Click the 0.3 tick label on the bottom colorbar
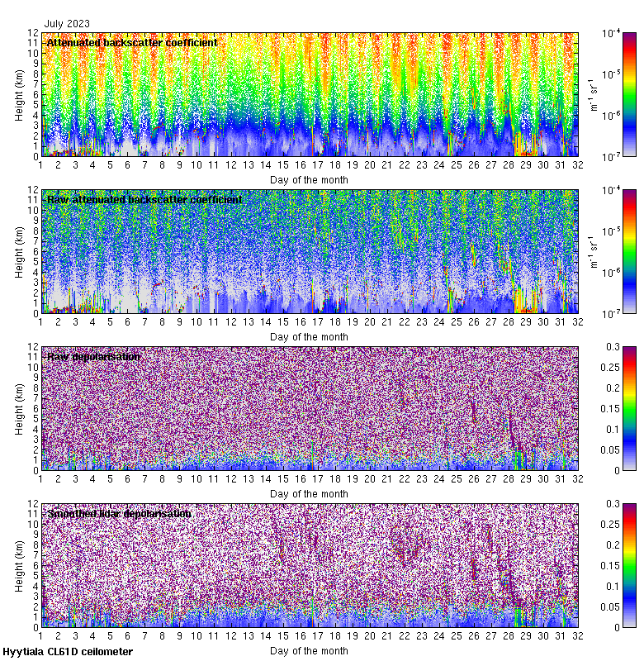This screenshot has width=644, height=661. [612, 504]
